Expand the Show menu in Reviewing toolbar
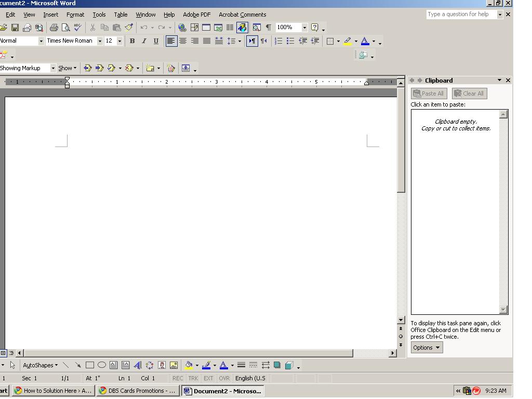The height and width of the screenshot is (399, 532). [x=67, y=68]
